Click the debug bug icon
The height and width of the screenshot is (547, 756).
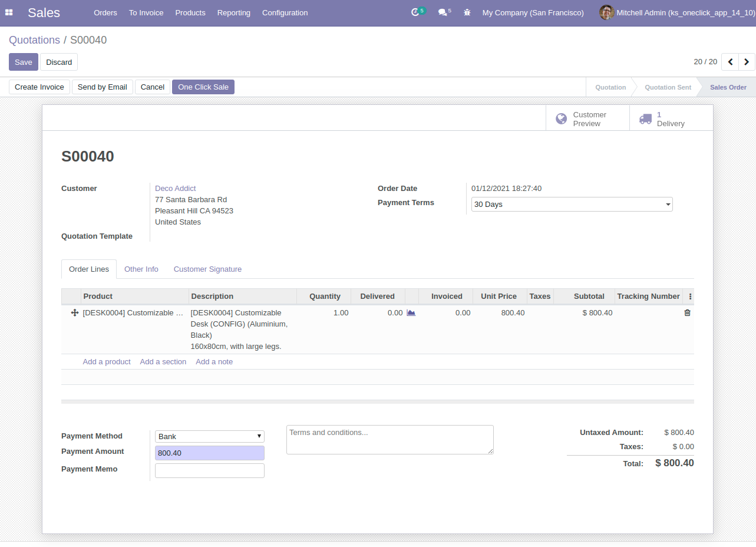[x=467, y=12]
